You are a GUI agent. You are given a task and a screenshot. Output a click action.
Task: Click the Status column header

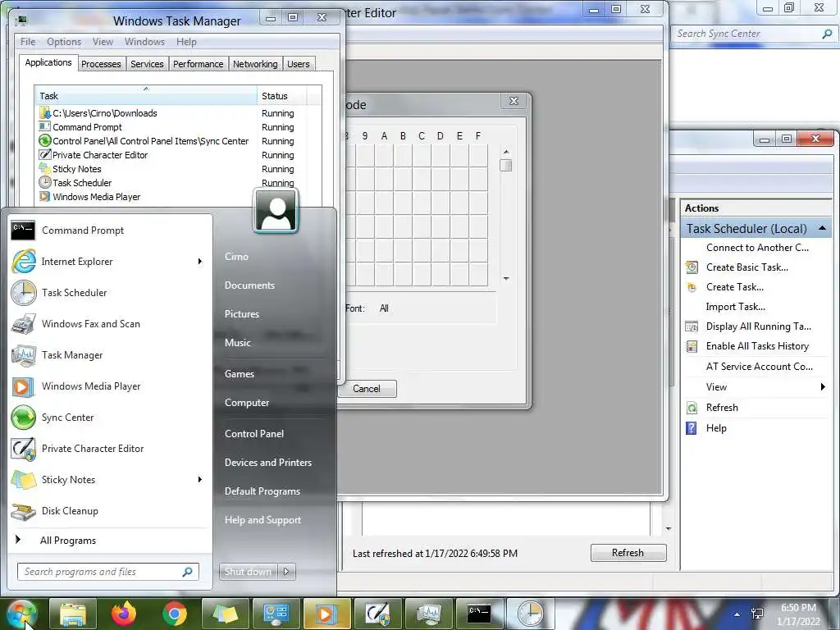[282, 96]
